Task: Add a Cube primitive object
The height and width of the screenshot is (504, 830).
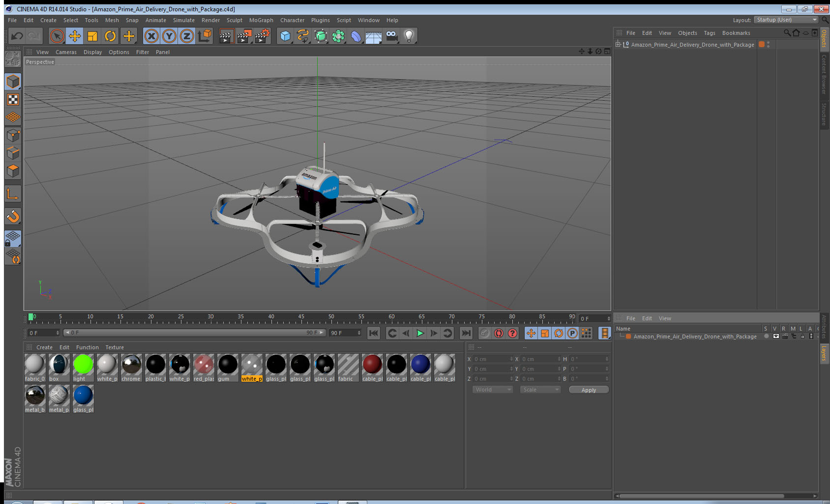Action: [x=285, y=36]
